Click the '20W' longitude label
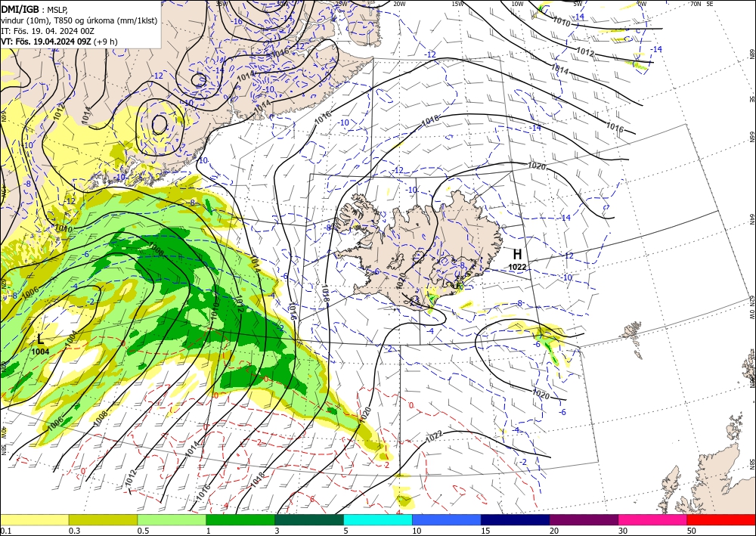The width and height of the screenshot is (756, 536). 399,4
